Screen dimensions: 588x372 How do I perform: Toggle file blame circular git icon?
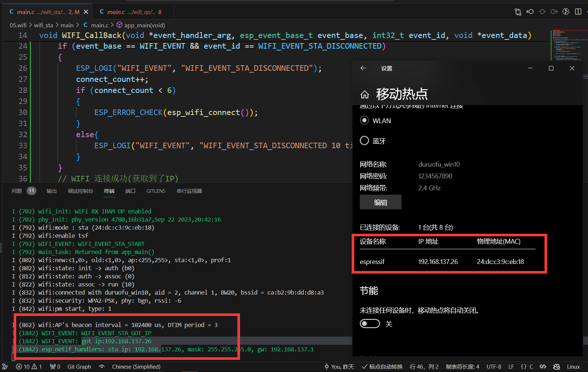point(566,12)
